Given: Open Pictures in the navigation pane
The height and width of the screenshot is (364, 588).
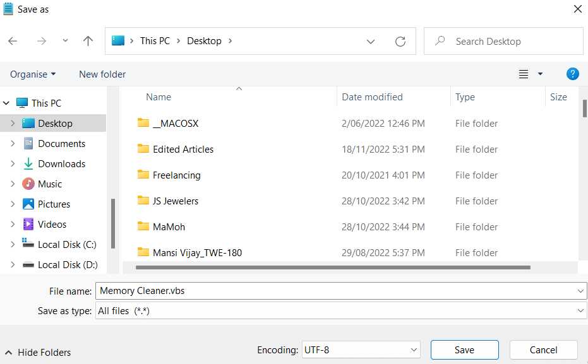Looking at the screenshot, I should pyautogui.click(x=54, y=204).
